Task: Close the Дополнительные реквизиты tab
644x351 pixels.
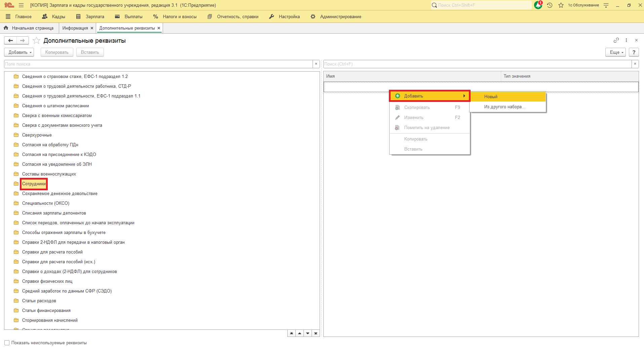Action: coord(159,28)
